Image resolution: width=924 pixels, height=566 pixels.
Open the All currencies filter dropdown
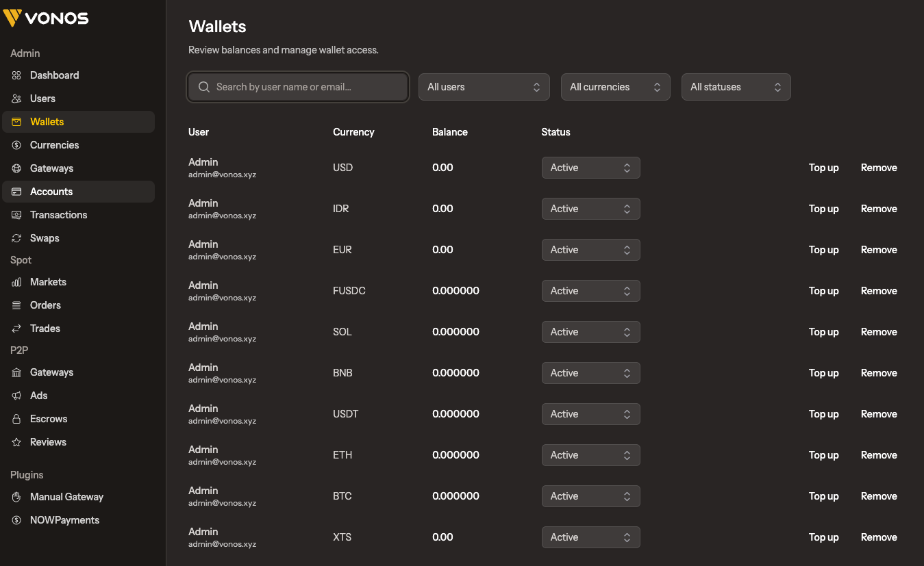pos(616,87)
